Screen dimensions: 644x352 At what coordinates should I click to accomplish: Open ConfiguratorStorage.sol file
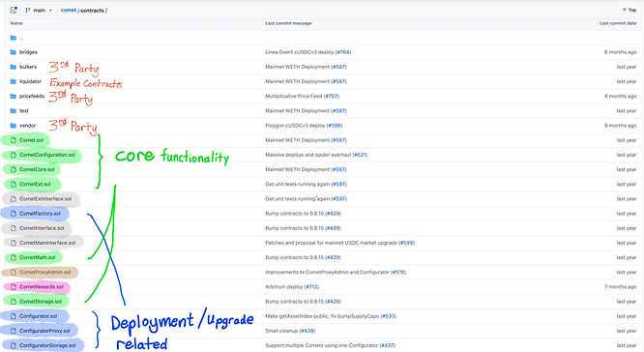tap(47, 345)
